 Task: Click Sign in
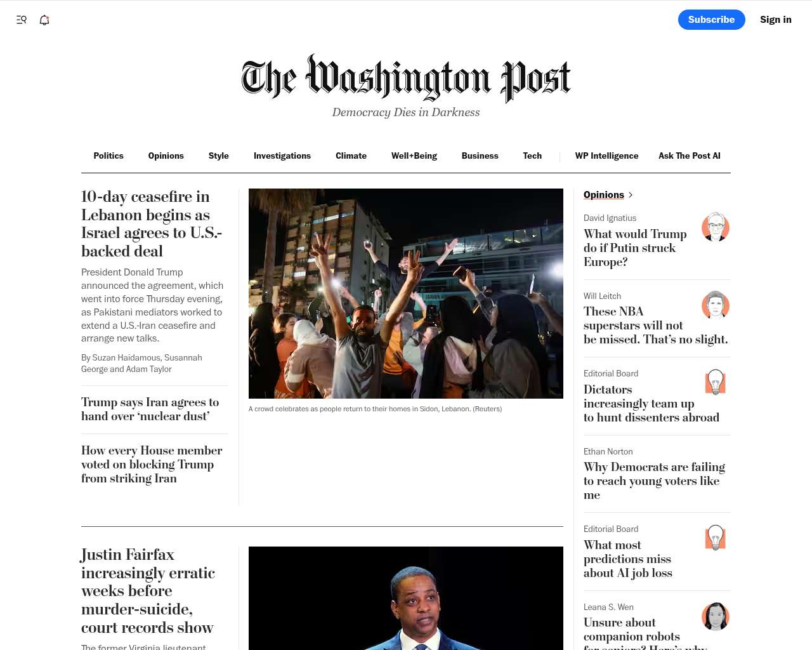[776, 20]
